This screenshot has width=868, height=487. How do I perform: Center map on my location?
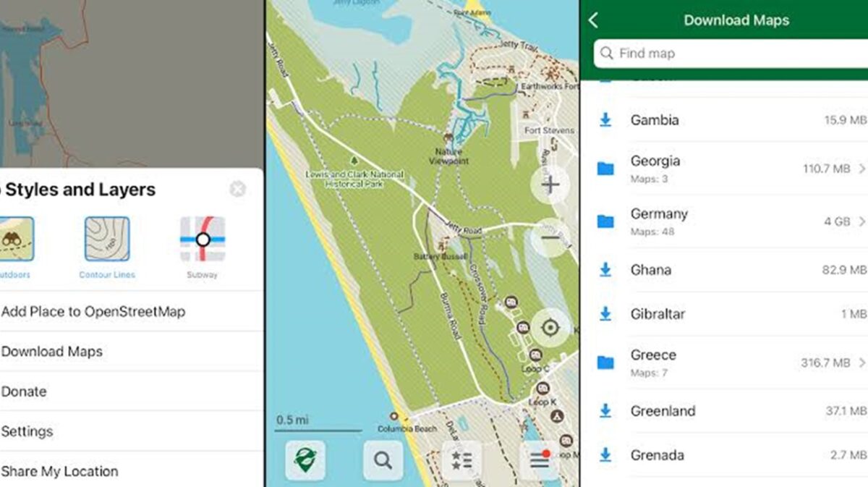click(x=550, y=328)
